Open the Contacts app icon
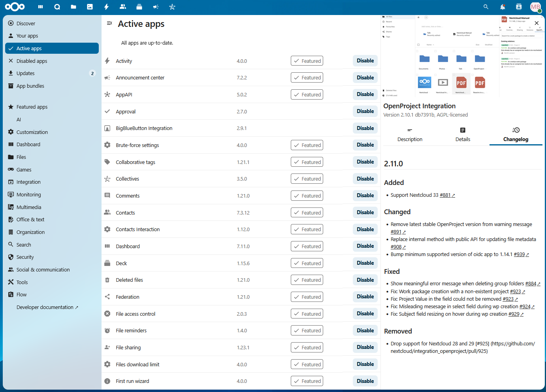 pyautogui.click(x=123, y=7)
